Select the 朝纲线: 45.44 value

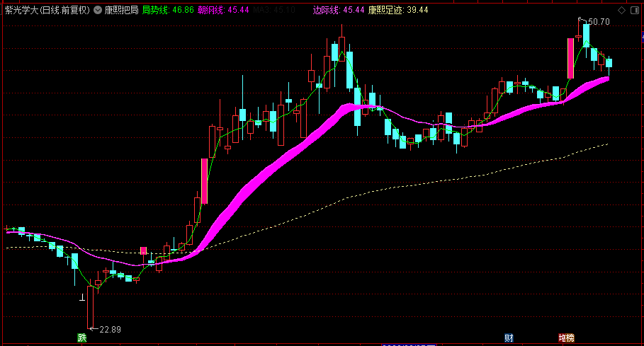pos(223,10)
